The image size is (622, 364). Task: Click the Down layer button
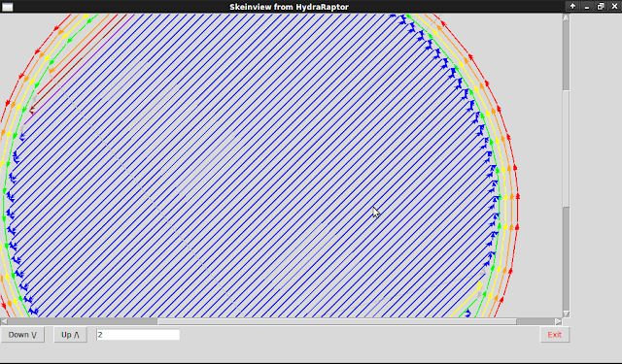[22, 335]
